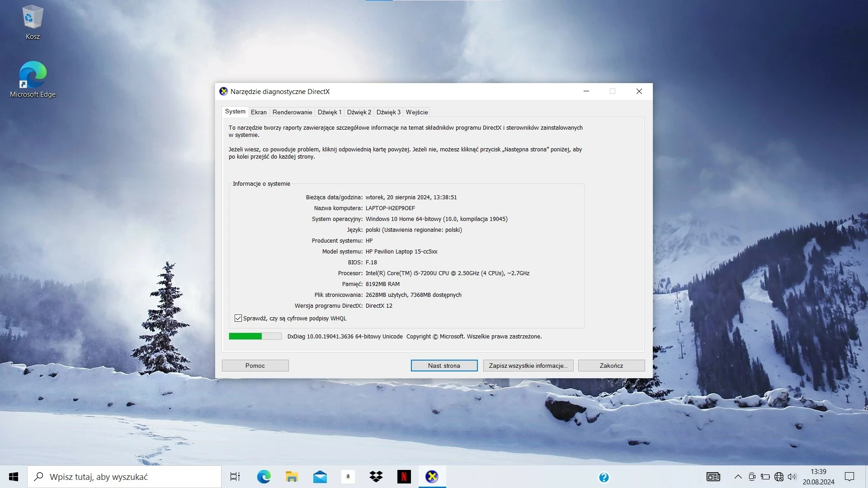Open Dropbox from the taskbar
The image size is (868, 488).
coord(376,477)
